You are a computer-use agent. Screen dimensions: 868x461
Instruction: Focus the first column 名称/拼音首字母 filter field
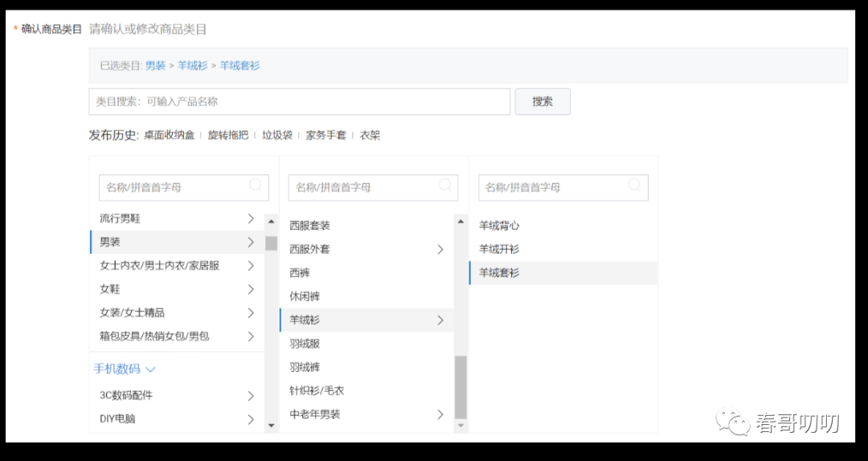pyautogui.click(x=184, y=188)
